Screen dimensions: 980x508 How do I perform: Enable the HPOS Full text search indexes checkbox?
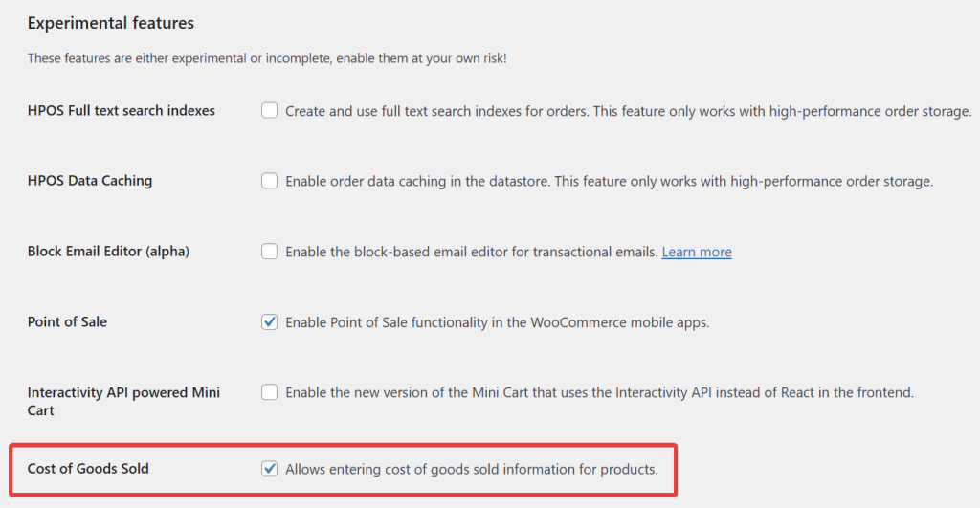[270, 111]
